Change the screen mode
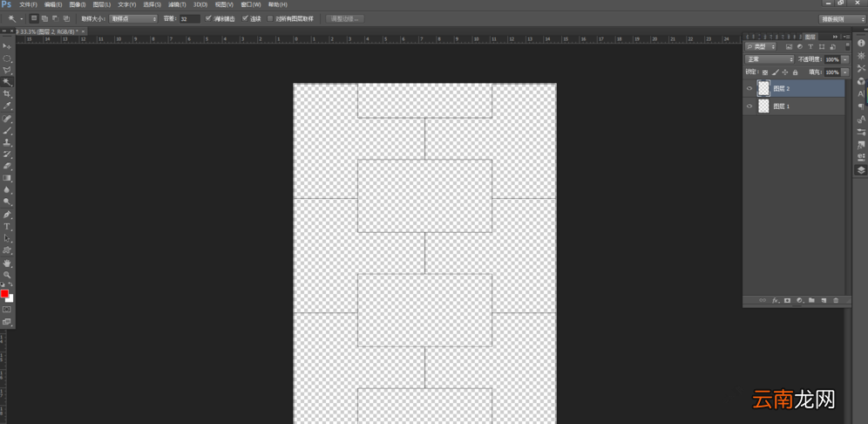Image resolution: width=868 pixels, height=424 pixels. pyautogui.click(x=7, y=321)
